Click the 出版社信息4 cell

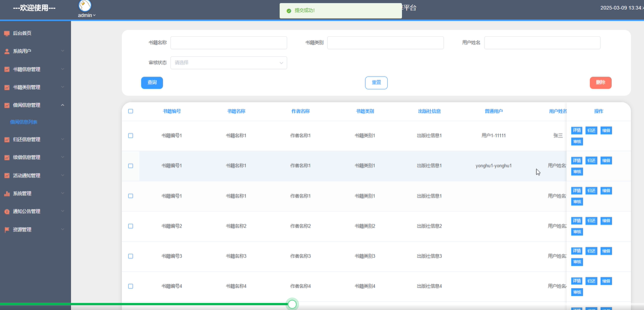tap(429, 286)
